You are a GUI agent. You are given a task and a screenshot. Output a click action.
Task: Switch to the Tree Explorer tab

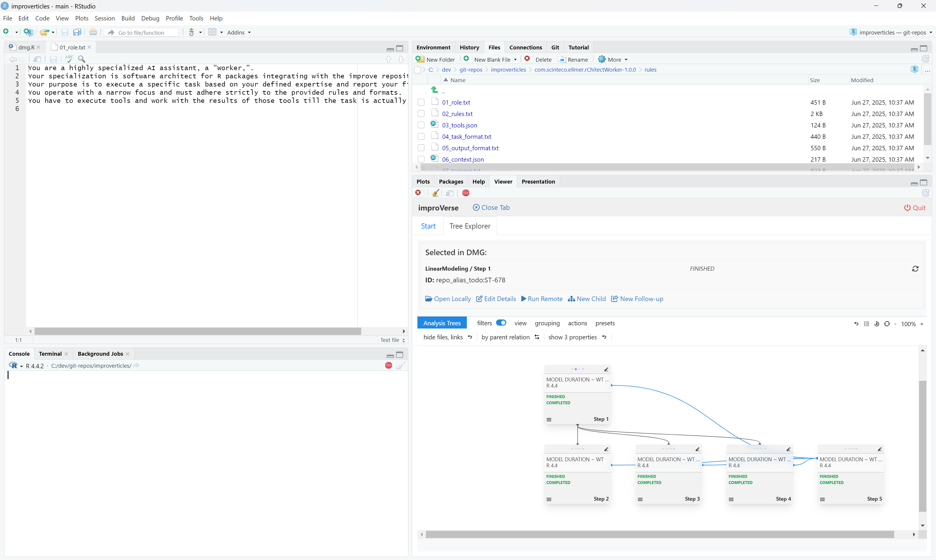point(470,226)
